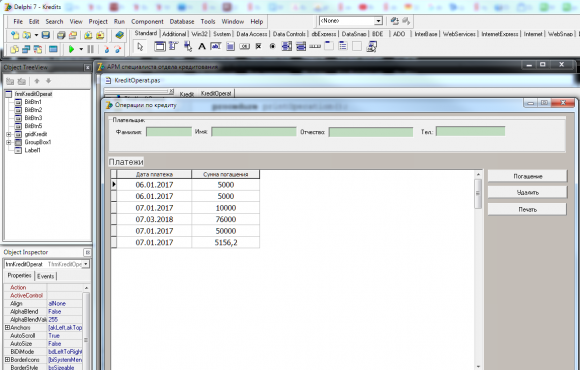Click the green Run arrow icon
The width and height of the screenshot is (580, 370).
(71, 49)
